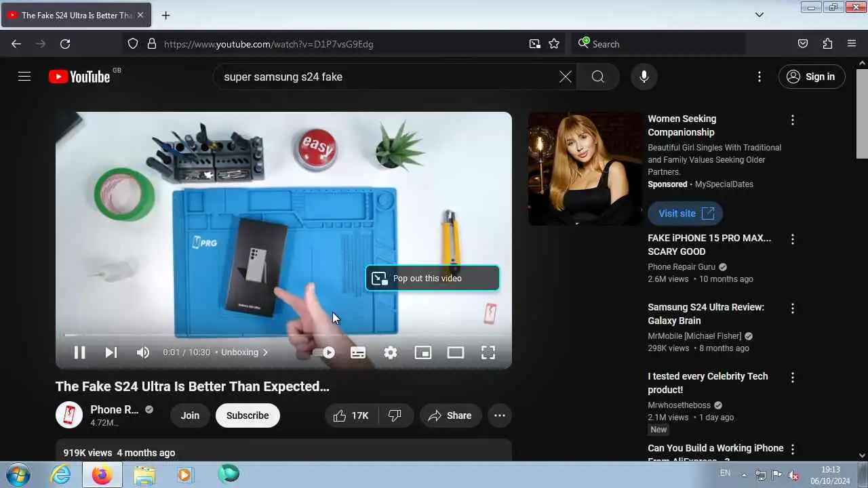Click the Firefox Search box
868x488 pixels.
coord(659,44)
